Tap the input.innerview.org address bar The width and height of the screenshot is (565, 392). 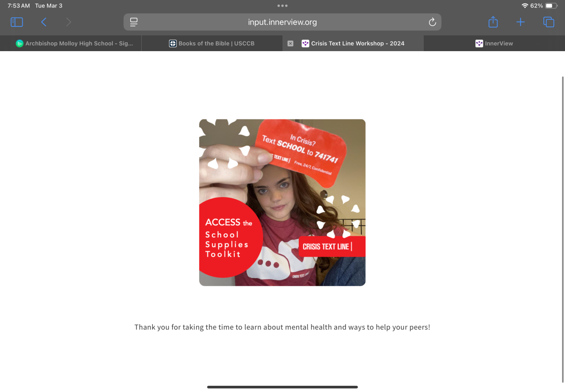point(282,22)
